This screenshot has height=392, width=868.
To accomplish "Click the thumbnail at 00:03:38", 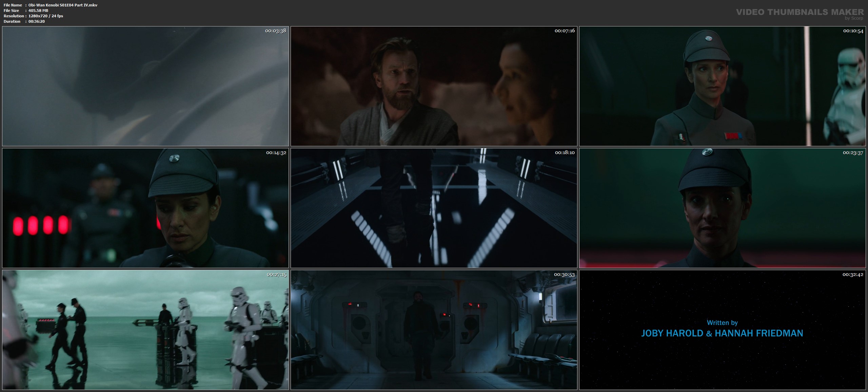I will coord(145,86).
